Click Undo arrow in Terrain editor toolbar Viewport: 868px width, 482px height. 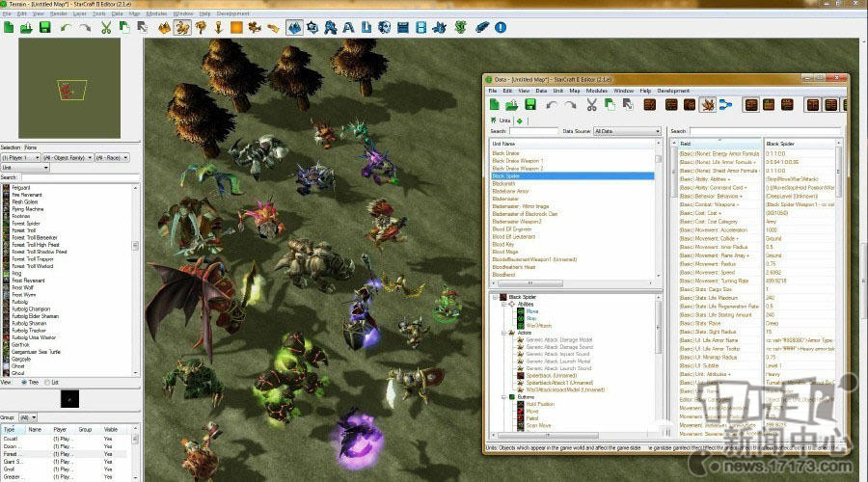tap(67, 27)
